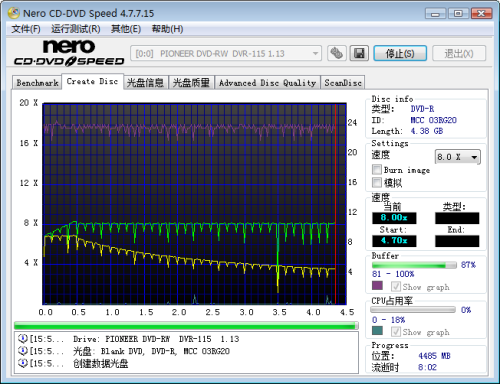Image resolution: width=500 pixels, height=384 pixels.
Task: Toggle the 模拟 simulation checkbox
Action: (377, 182)
